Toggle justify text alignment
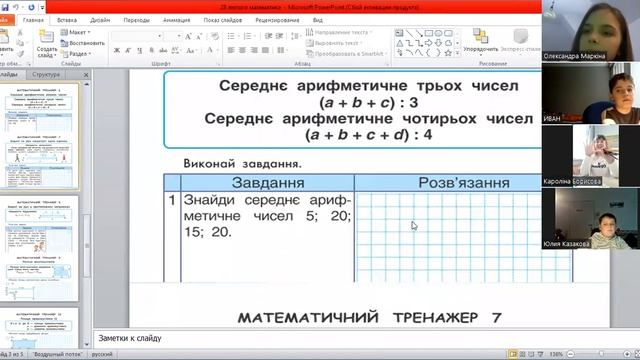Image resolution: width=640 pixels, height=360 pixels. (x=265, y=50)
